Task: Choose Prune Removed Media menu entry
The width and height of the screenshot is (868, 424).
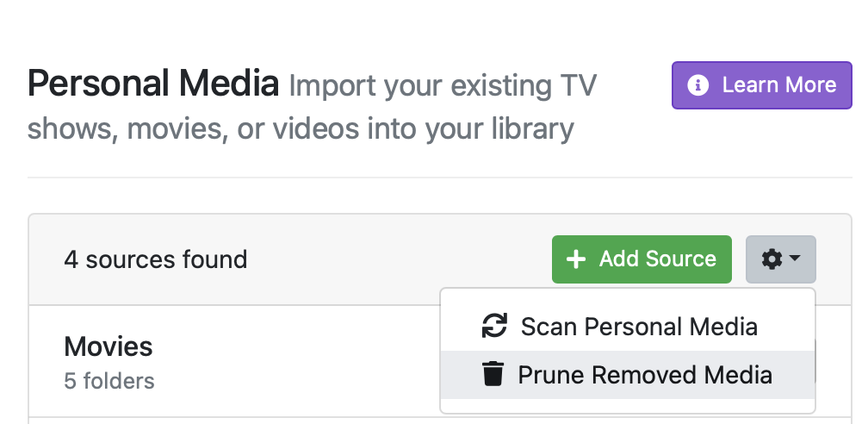Action: pyautogui.click(x=644, y=375)
